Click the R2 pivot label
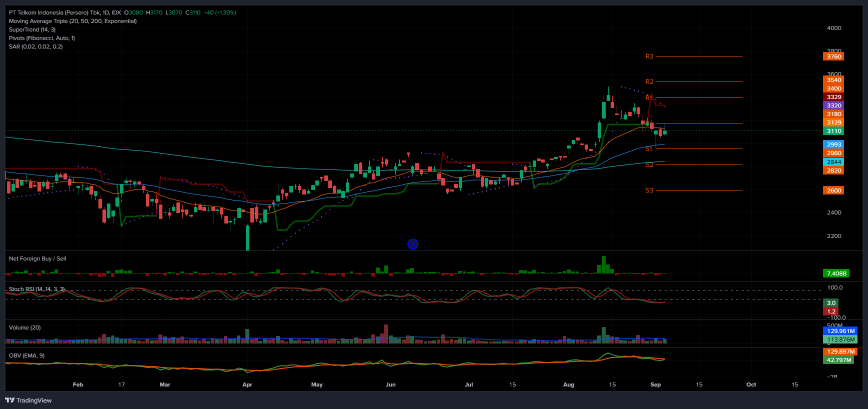868x409 pixels. 649,81
